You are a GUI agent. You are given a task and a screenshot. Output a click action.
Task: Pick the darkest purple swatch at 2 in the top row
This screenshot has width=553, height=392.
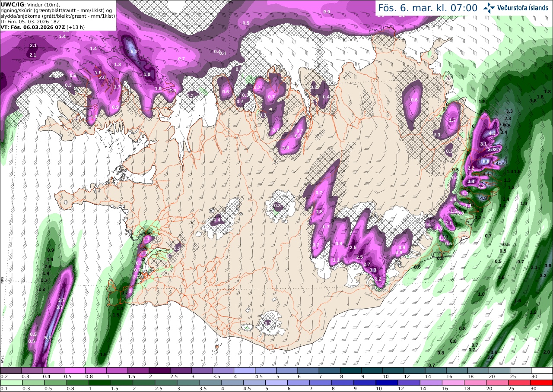[x=159, y=370]
